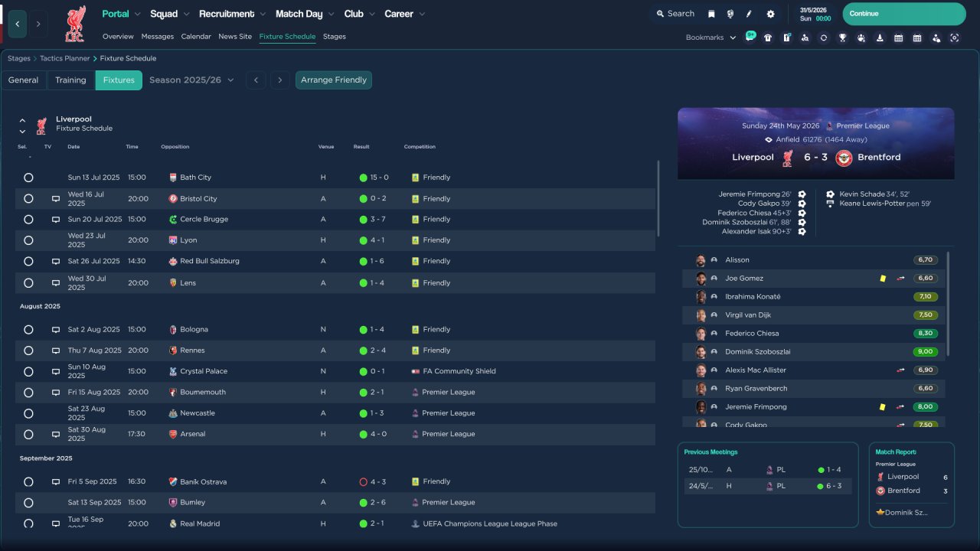Expand the Portal menu dropdown arrow
Screen dimensions: 980x551
tap(138, 15)
